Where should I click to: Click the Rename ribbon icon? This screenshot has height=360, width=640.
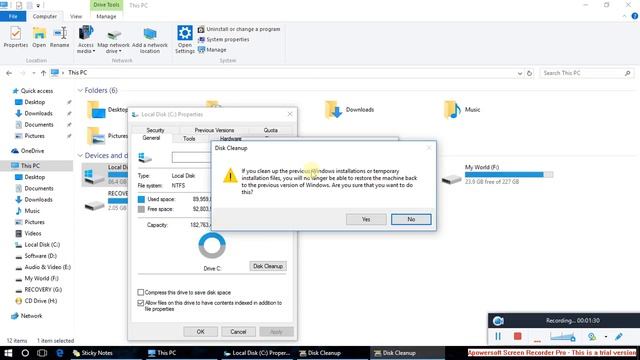point(60,37)
